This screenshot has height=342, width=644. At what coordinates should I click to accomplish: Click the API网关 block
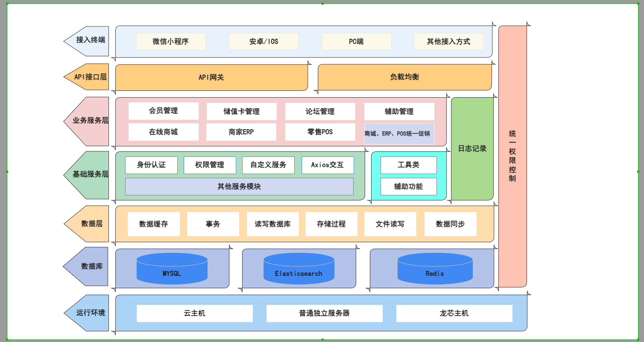pyautogui.click(x=211, y=78)
